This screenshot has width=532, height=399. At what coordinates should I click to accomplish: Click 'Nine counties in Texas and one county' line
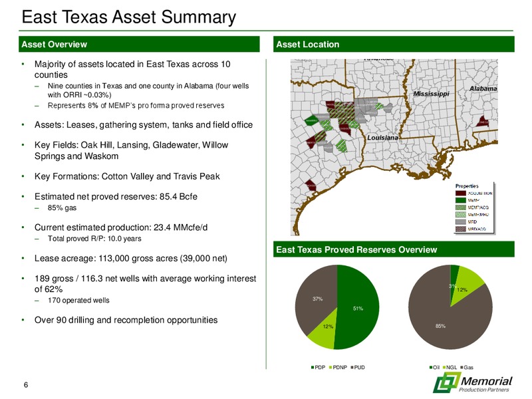148,90
